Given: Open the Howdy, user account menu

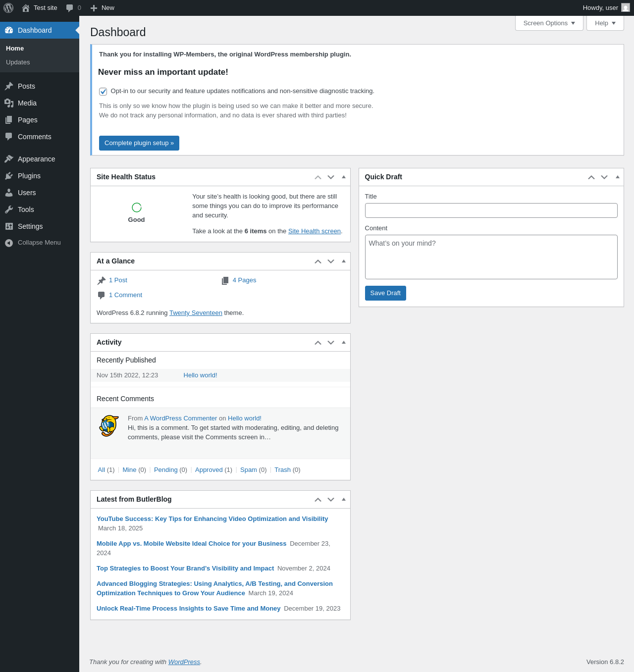Looking at the screenshot, I should [606, 8].
